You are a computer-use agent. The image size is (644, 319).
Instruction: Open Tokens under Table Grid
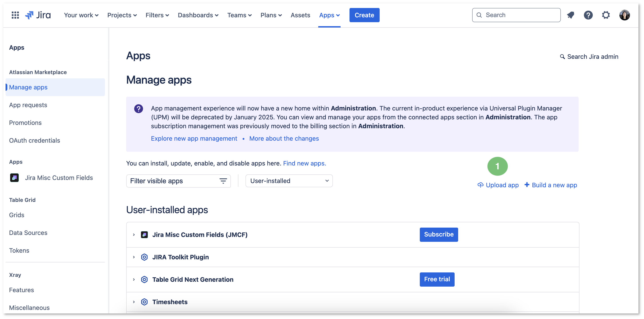point(19,250)
